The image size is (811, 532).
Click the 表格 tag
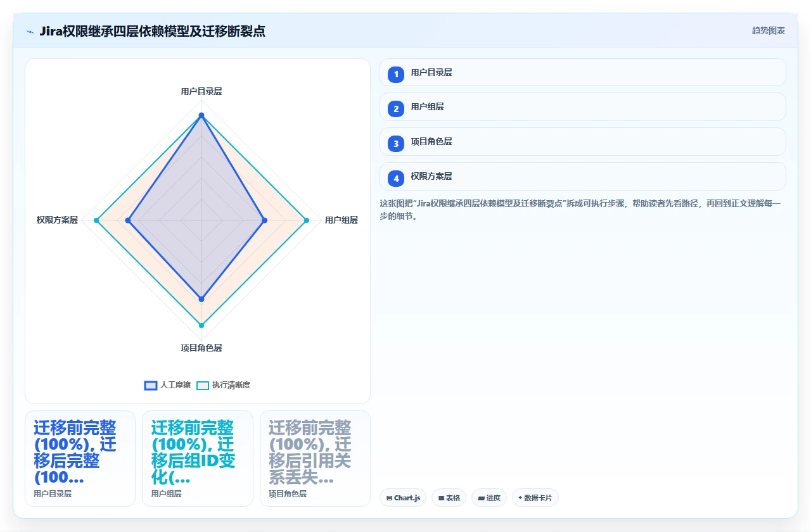pos(449,498)
